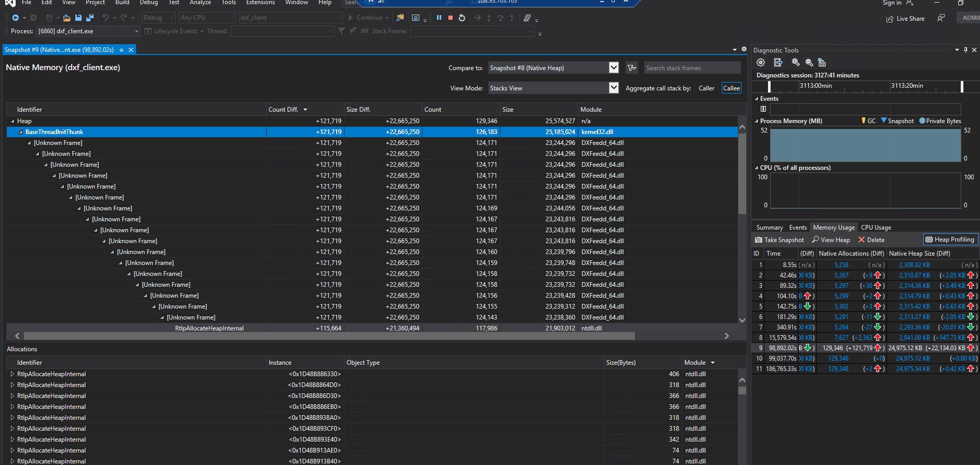Open the Compare to snapshot dropdown
Image resolution: width=980 pixels, height=465 pixels.
(x=614, y=68)
